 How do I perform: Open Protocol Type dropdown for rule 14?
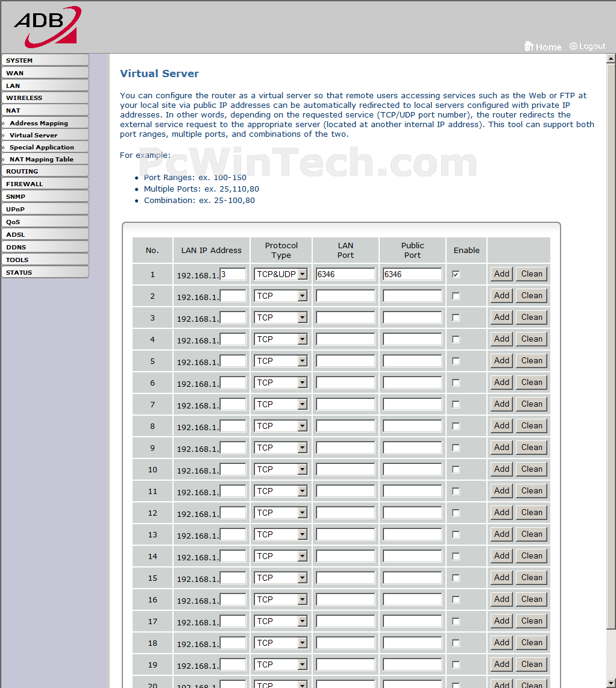point(280,556)
